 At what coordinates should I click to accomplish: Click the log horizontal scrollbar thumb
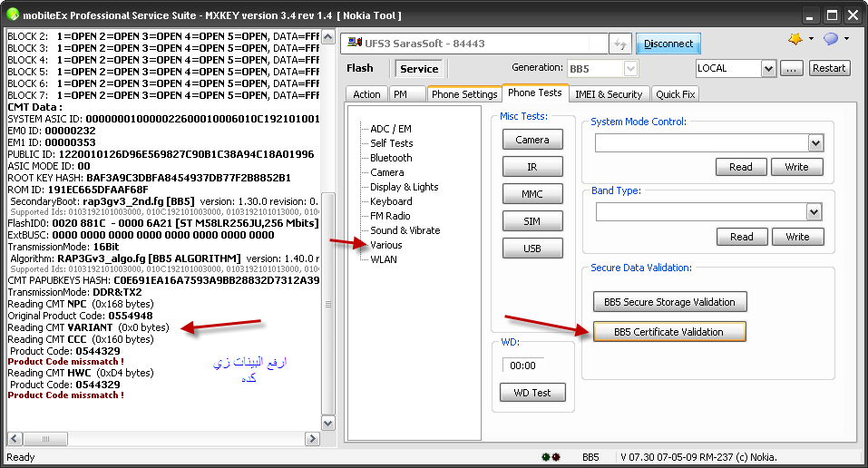click(45, 439)
